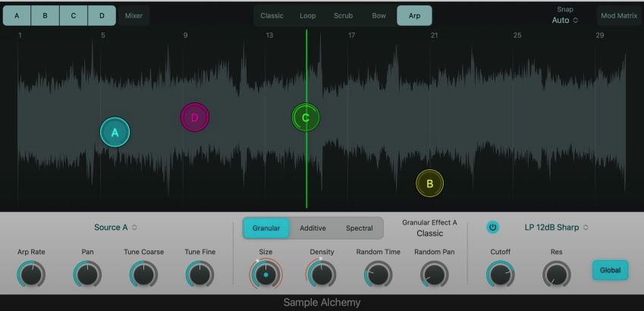The image size is (644, 311).
Task: Click the Cutoff knob
Action: [x=500, y=274]
